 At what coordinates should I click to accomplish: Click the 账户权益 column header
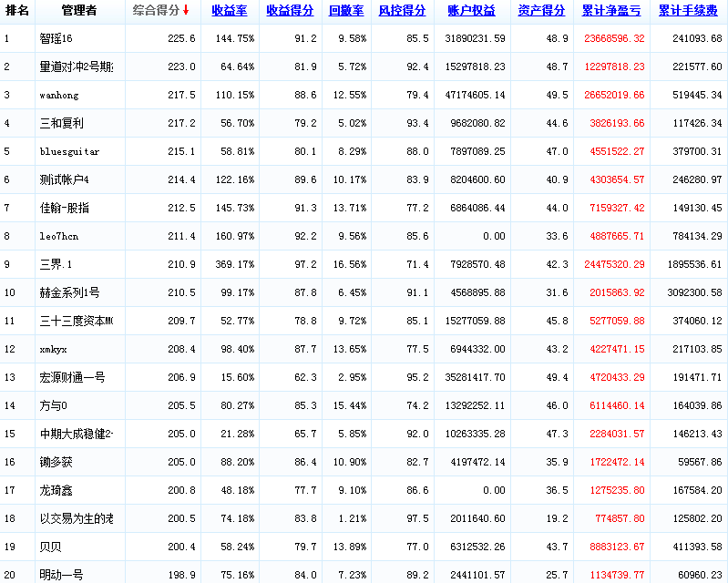pos(472,11)
